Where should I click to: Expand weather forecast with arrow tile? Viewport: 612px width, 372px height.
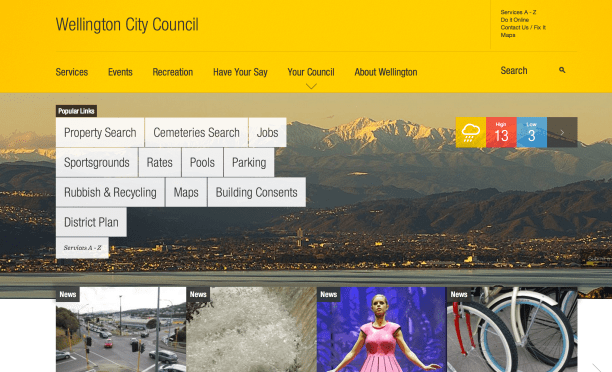point(562,132)
